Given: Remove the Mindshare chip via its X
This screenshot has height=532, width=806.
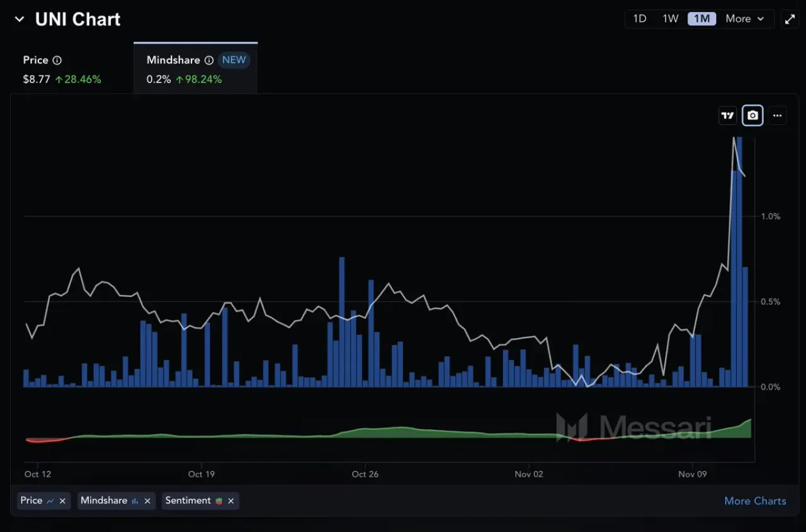Looking at the screenshot, I should click(x=147, y=501).
